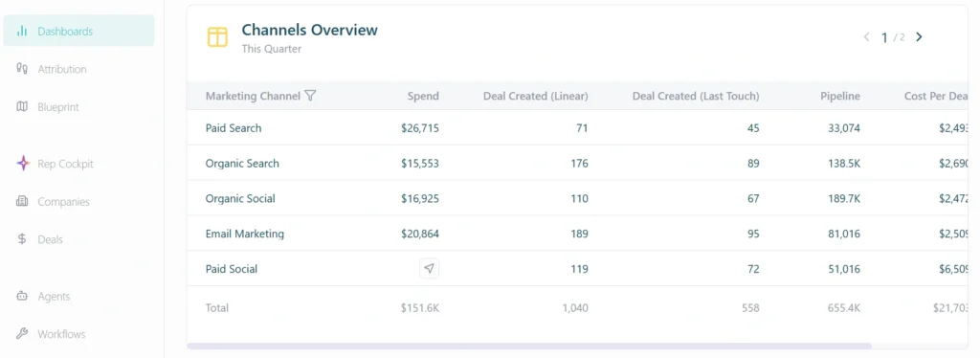Sort by the Spend column header
Screen dimensions: 980x358
(x=423, y=97)
